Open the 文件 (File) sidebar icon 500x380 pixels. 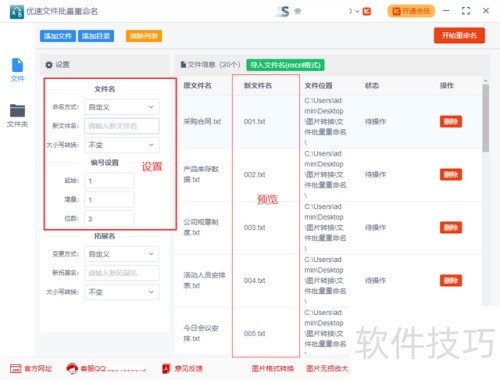[17, 65]
